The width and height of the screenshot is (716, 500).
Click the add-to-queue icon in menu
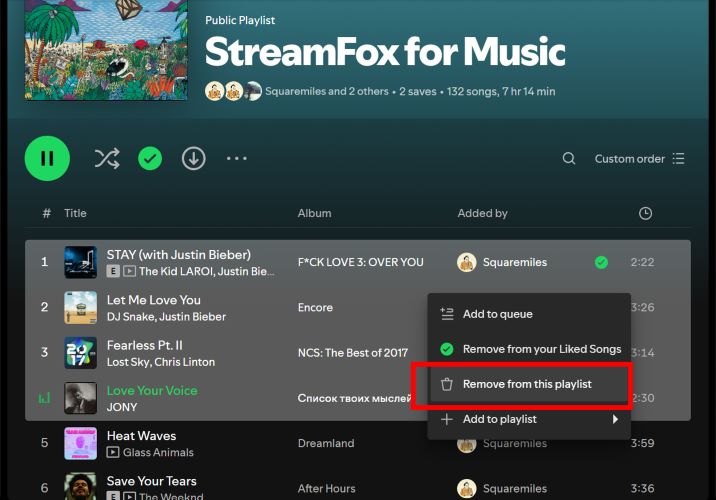pos(447,314)
